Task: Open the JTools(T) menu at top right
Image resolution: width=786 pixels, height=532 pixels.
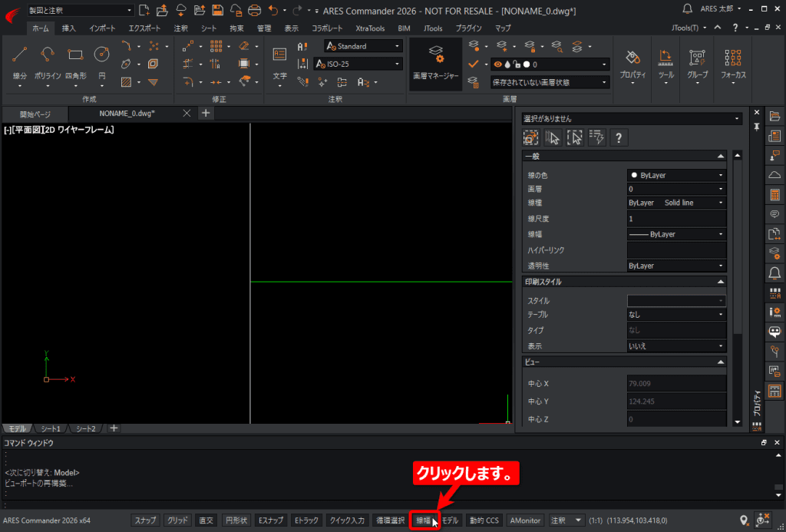Action: coord(689,28)
